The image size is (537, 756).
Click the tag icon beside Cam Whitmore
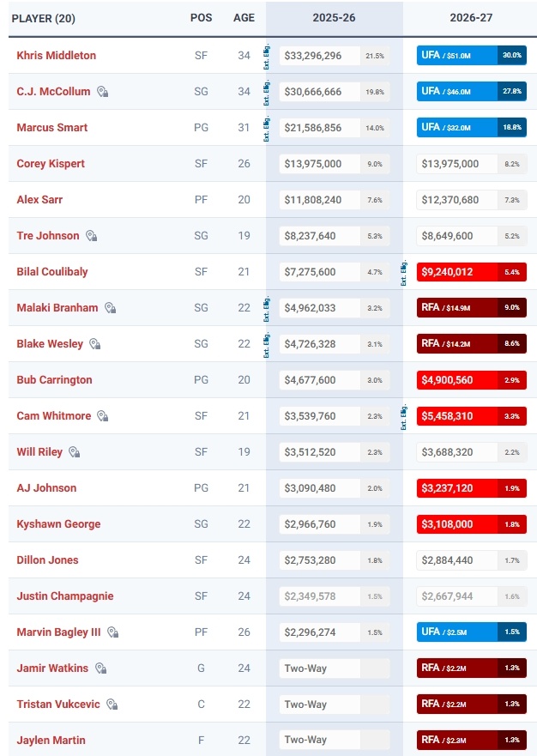(102, 416)
